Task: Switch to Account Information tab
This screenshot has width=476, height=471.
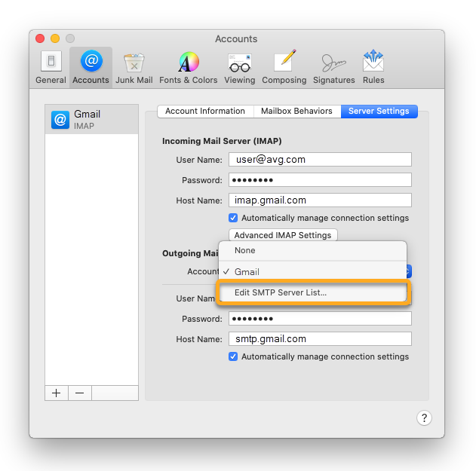Action: point(205,111)
